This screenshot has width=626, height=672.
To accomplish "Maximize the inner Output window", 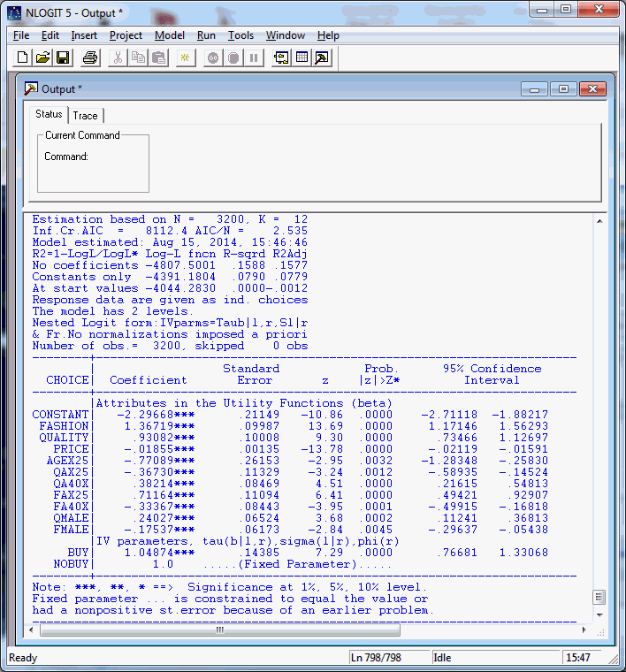I will tap(563, 89).
